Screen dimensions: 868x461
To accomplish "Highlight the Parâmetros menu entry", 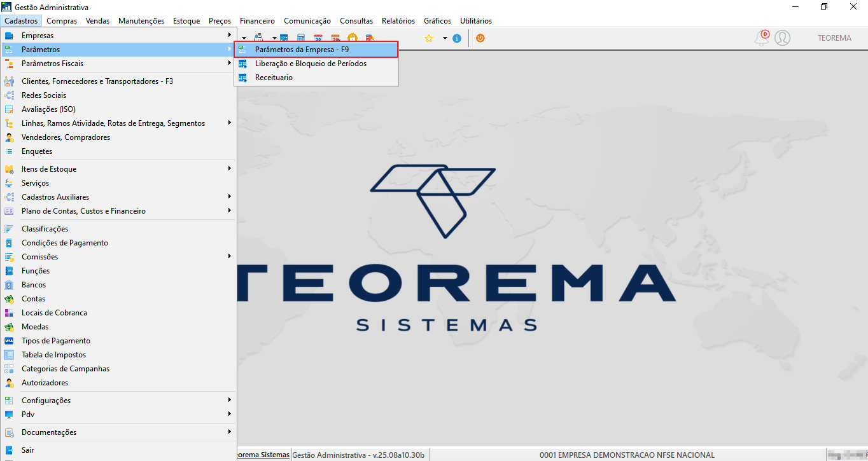I will (x=118, y=50).
